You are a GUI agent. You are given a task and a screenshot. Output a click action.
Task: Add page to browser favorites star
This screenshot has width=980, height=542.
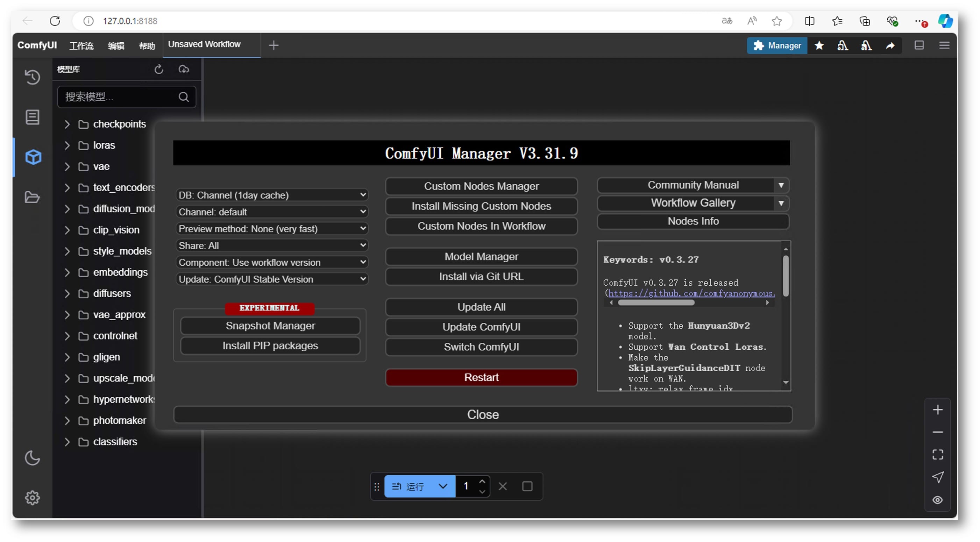click(x=776, y=21)
